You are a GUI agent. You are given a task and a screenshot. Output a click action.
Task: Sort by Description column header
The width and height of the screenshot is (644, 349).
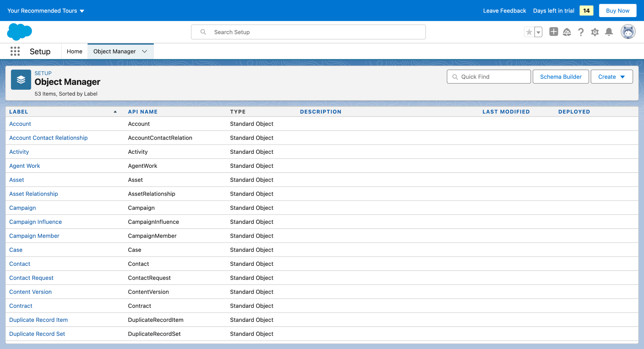[320, 112]
